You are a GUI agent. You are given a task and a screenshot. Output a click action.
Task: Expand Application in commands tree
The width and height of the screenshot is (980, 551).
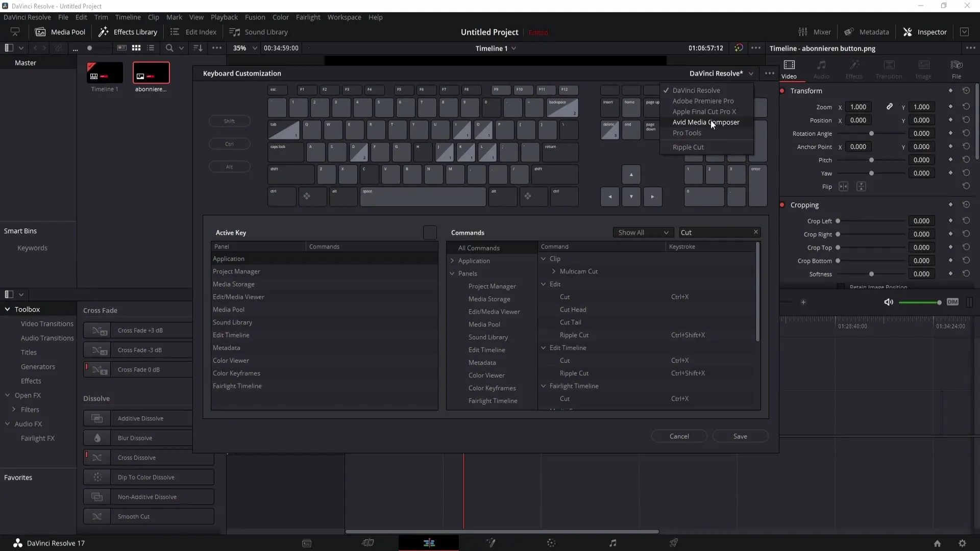[x=452, y=261]
